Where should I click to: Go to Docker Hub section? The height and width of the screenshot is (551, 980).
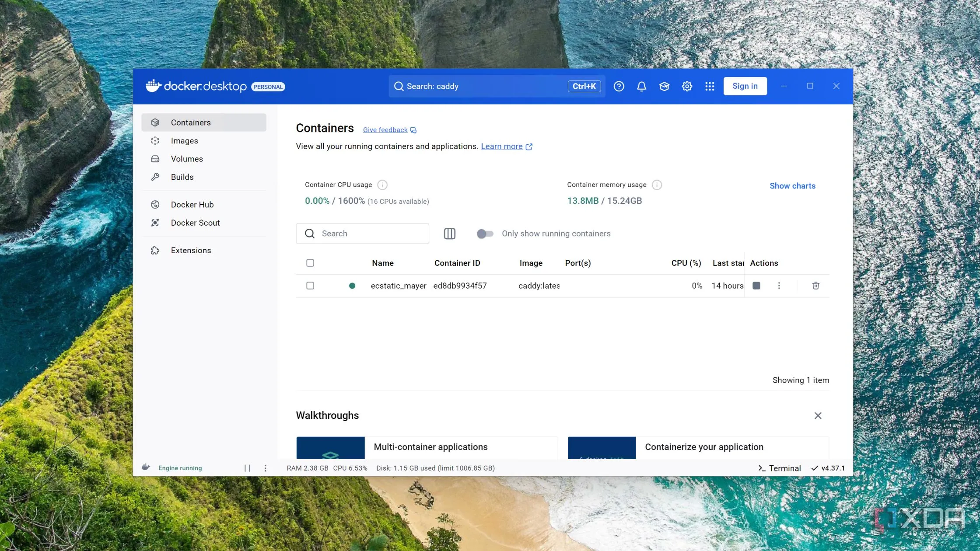[x=204, y=205]
